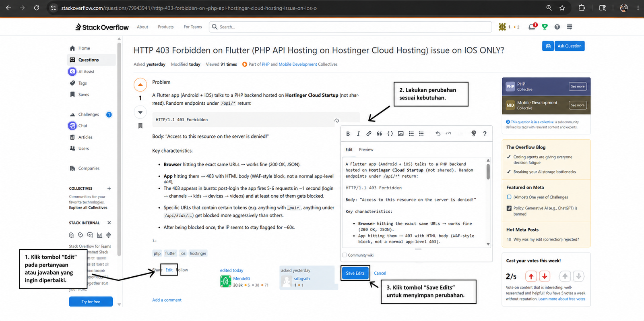
Task: Downvote the question
Action: point(140,112)
